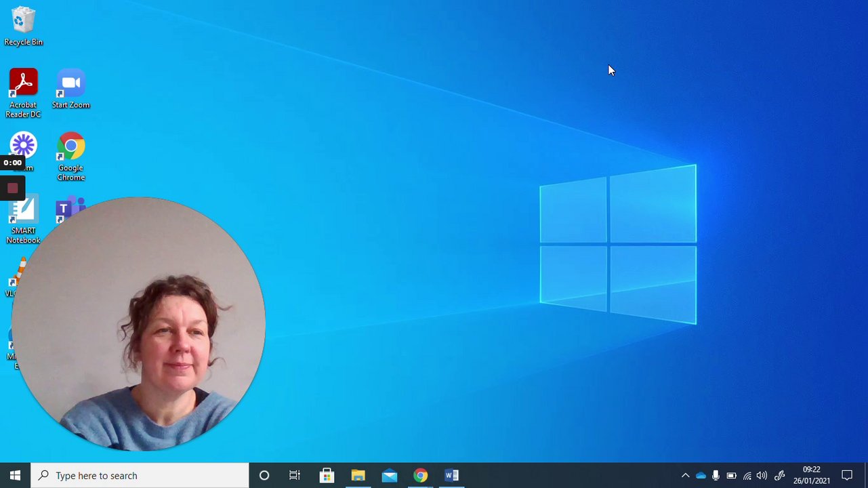Select the SMART Notebook desktop shortcut
Screen dimensions: 868x488
click(23, 220)
